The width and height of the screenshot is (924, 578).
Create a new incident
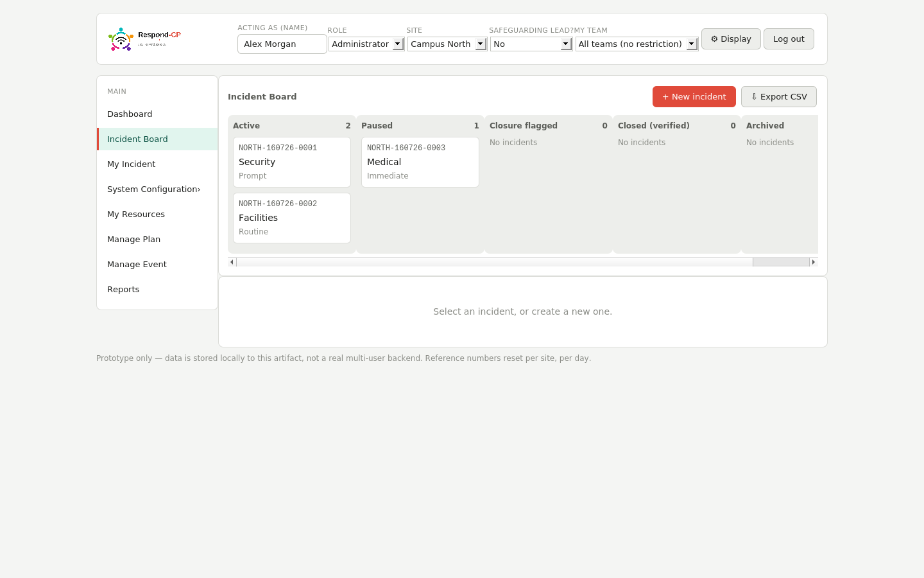click(x=694, y=97)
